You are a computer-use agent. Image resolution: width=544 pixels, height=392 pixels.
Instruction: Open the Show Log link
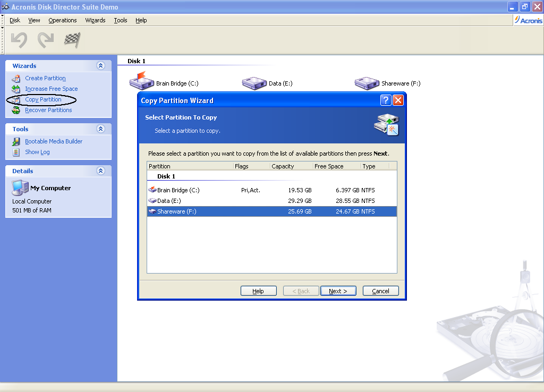coord(38,152)
